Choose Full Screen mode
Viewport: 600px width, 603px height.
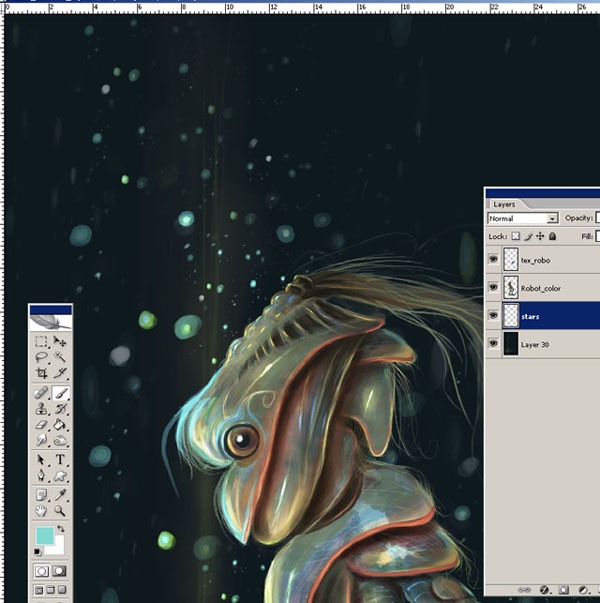62,590
